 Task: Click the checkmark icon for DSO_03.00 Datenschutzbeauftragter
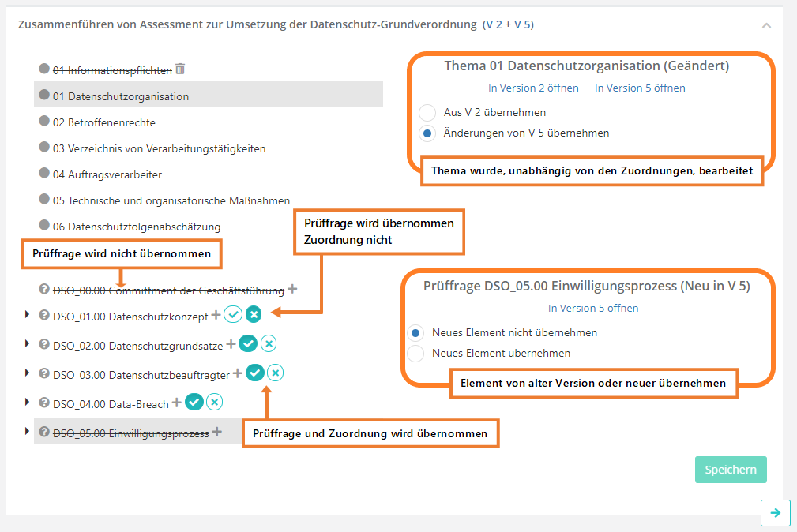coord(254,373)
